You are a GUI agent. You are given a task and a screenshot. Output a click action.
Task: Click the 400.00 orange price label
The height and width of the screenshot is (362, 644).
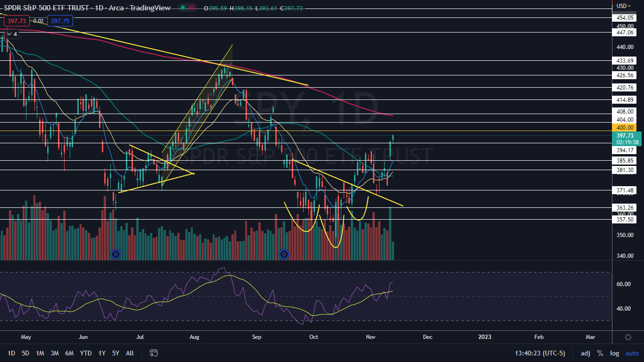pyautogui.click(x=623, y=127)
